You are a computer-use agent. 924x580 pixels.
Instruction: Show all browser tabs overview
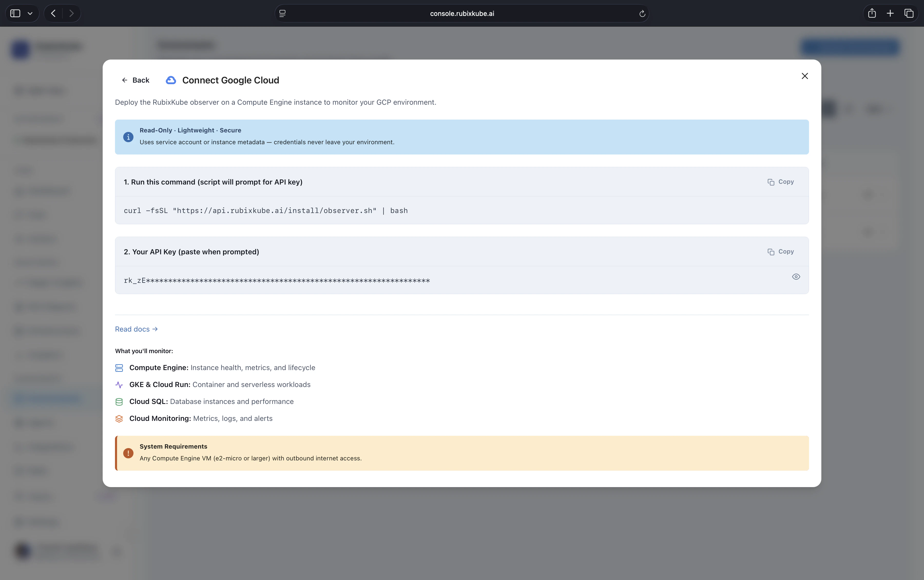click(909, 13)
